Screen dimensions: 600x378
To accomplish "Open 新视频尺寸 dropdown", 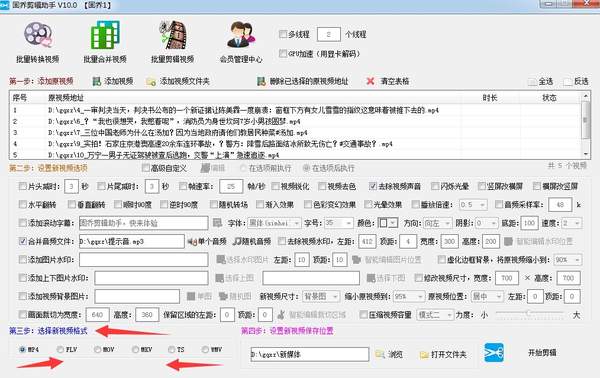I will pos(321,296).
